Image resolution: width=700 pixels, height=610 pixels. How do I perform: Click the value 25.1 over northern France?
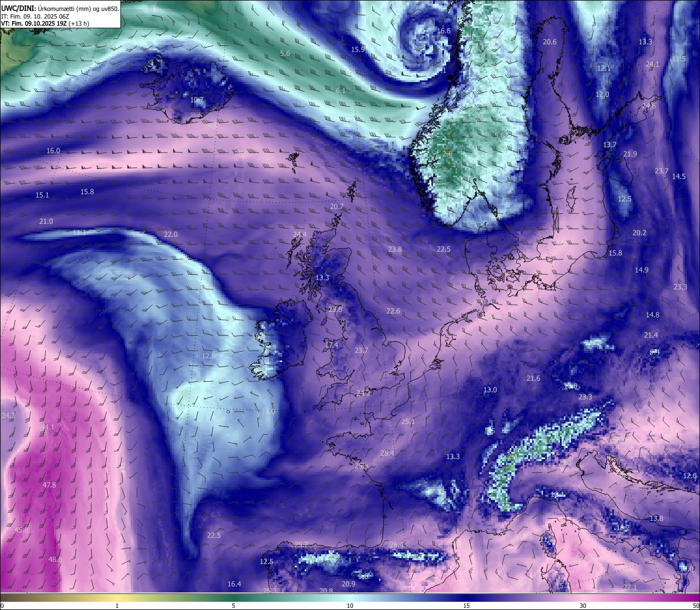coord(408,422)
